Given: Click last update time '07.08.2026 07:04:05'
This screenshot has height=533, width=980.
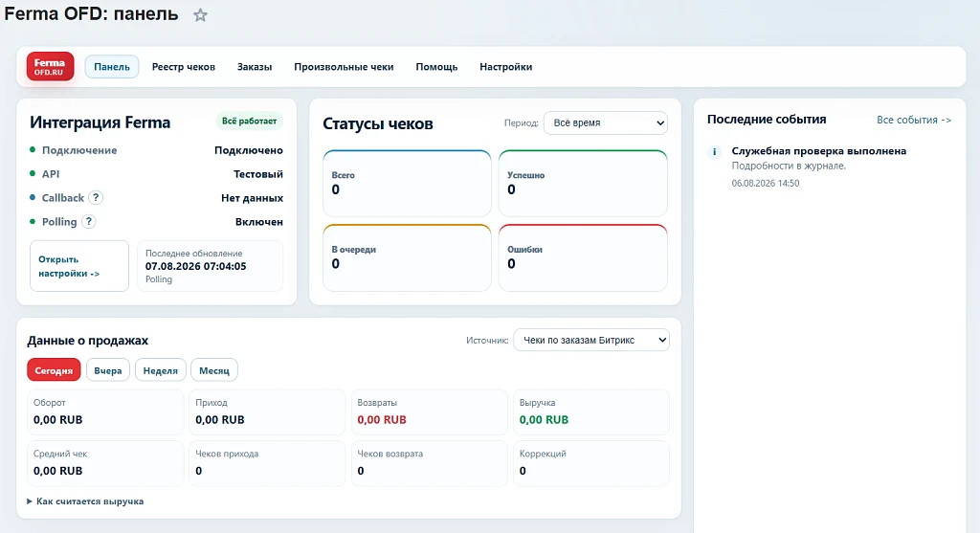Looking at the screenshot, I should click(195, 266).
